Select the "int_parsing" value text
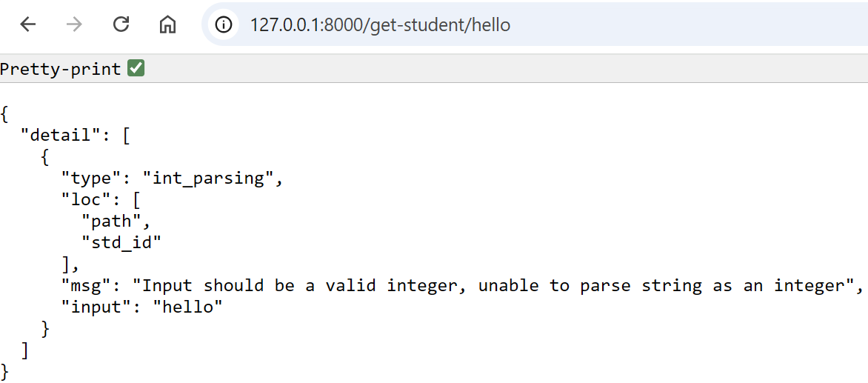 coord(213,179)
